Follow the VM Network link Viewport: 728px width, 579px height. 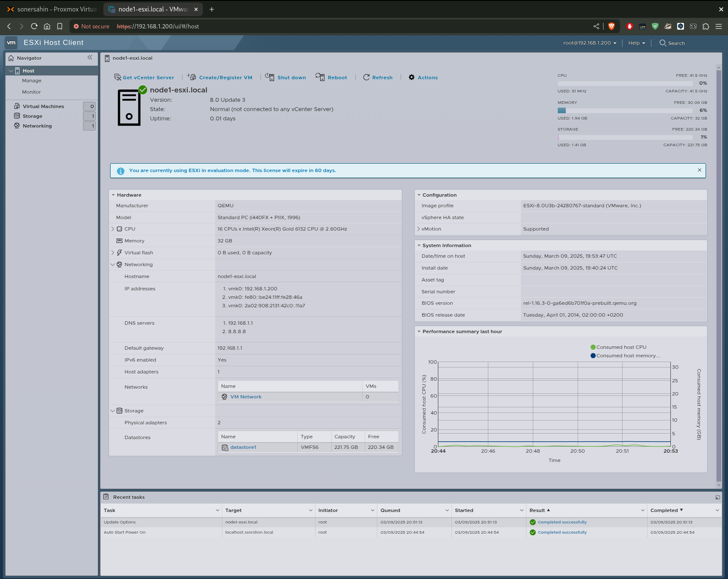246,396
